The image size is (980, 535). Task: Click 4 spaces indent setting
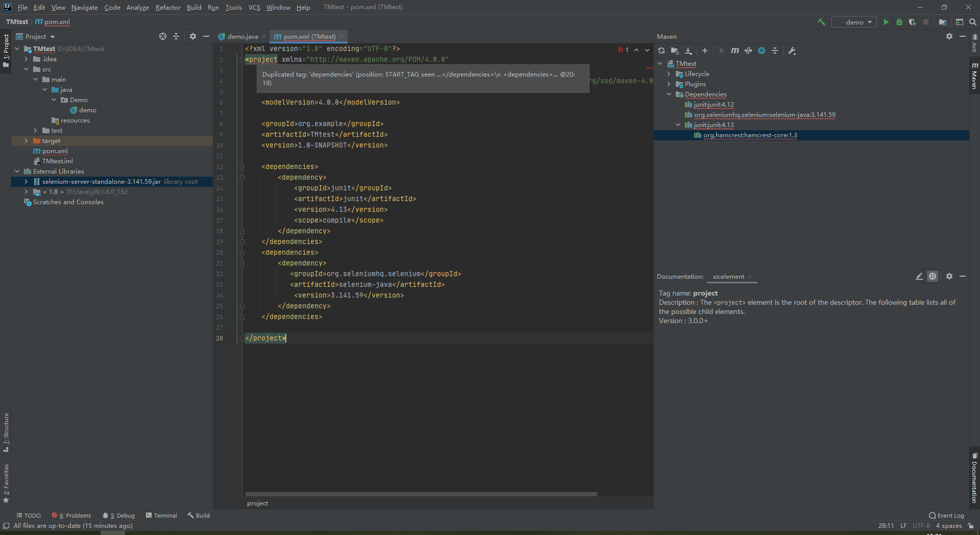pos(949,526)
